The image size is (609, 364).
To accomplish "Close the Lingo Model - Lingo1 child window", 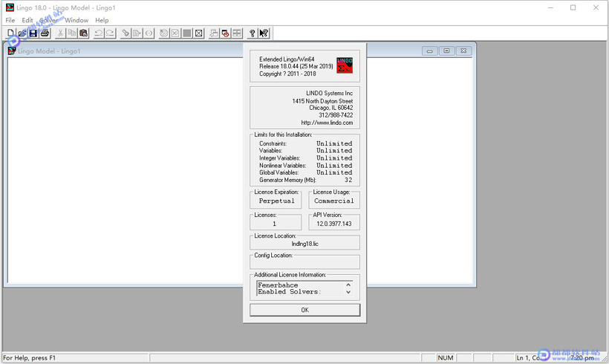I will pos(463,51).
